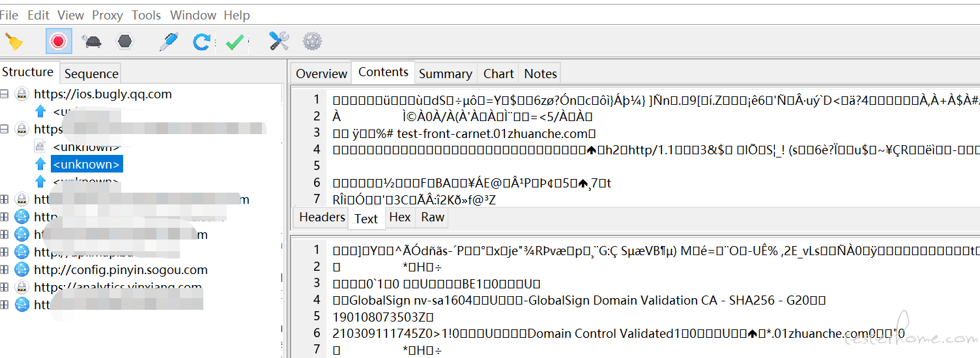This screenshot has height=358, width=980.
Task: Show the Chart tab
Action: [x=498, y=74]
